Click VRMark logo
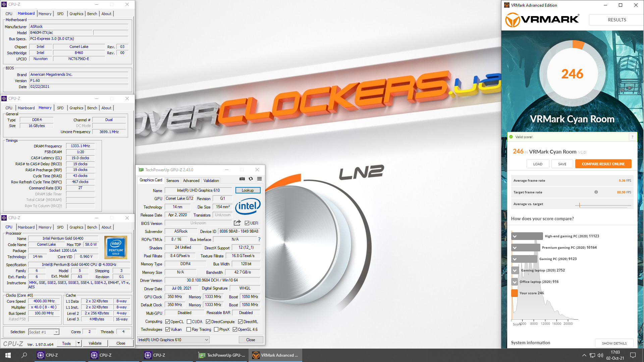This screenshot has height=362, width=644. (542, 20)
